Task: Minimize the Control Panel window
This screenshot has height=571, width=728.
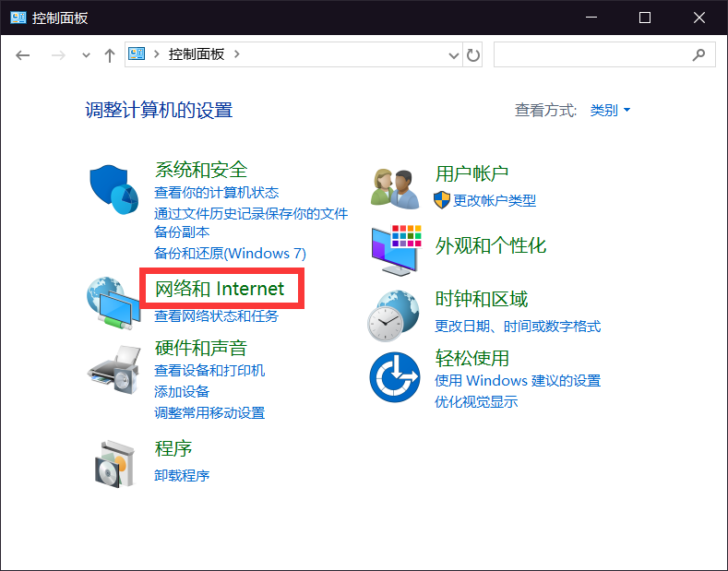Action: click(591, 18)
